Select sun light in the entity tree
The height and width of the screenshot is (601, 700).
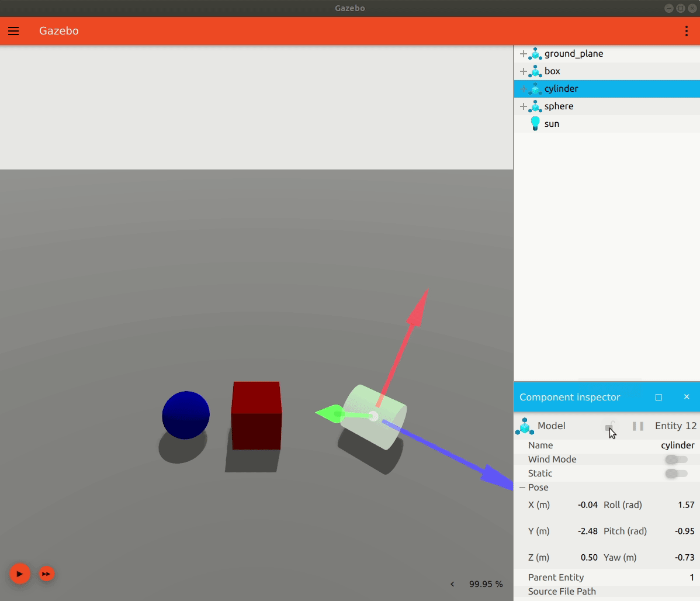click(552, 124)
